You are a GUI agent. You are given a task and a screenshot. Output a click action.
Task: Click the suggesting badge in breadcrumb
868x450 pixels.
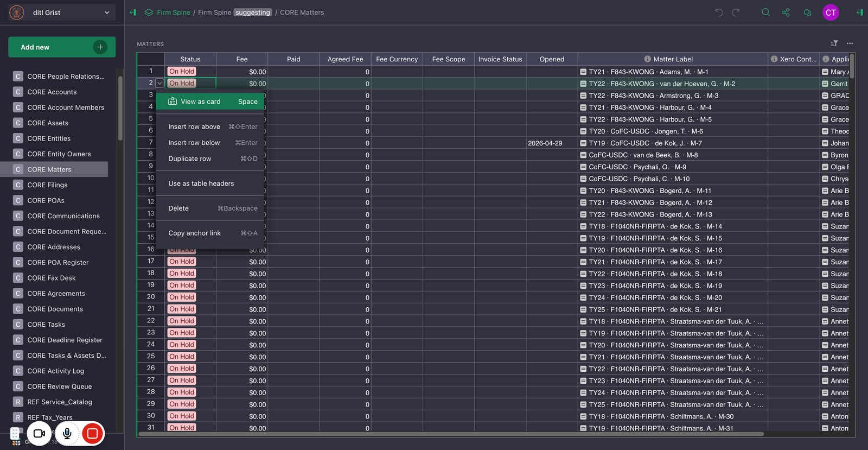coord(253,12)
